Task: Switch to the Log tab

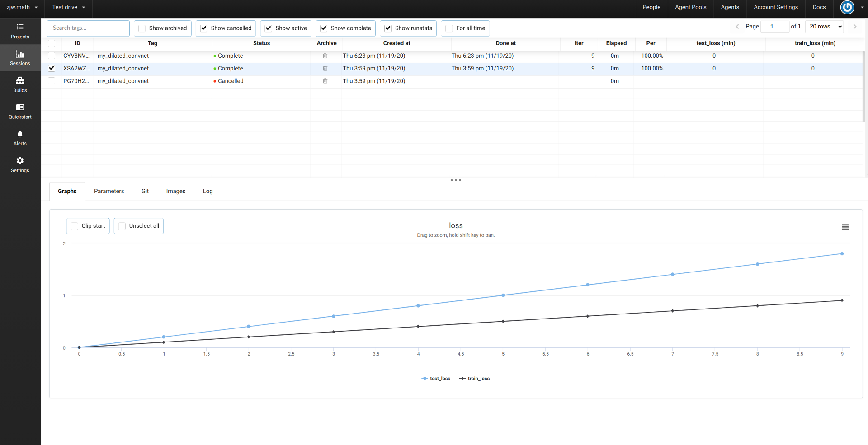Action: point(208,192)
